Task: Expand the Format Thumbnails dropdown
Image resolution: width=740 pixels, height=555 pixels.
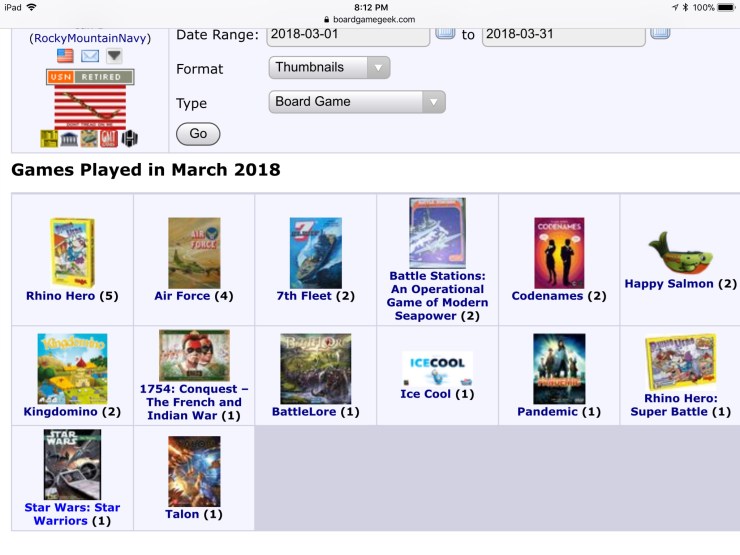Action: click(329, 68)
